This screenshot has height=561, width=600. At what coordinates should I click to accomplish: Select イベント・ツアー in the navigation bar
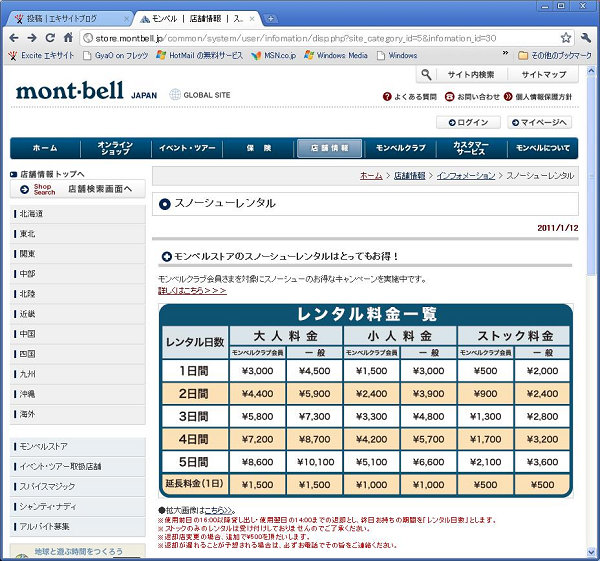click(x=187, y=148)
